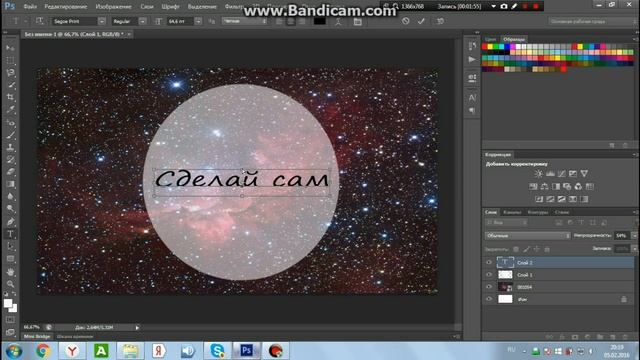This screenshot has width=640, height=360.
Task: Open the layer blend mode dropdown
Action: point(527,236)
